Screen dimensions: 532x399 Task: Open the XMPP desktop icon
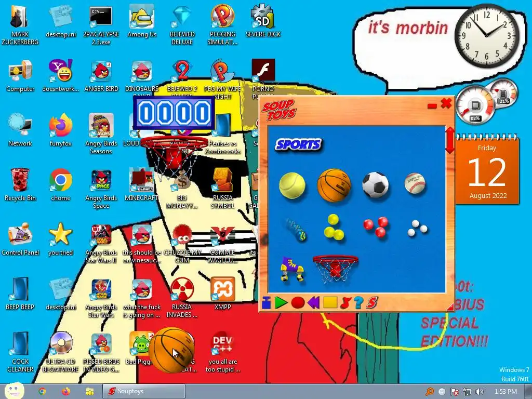coord(222,295)
